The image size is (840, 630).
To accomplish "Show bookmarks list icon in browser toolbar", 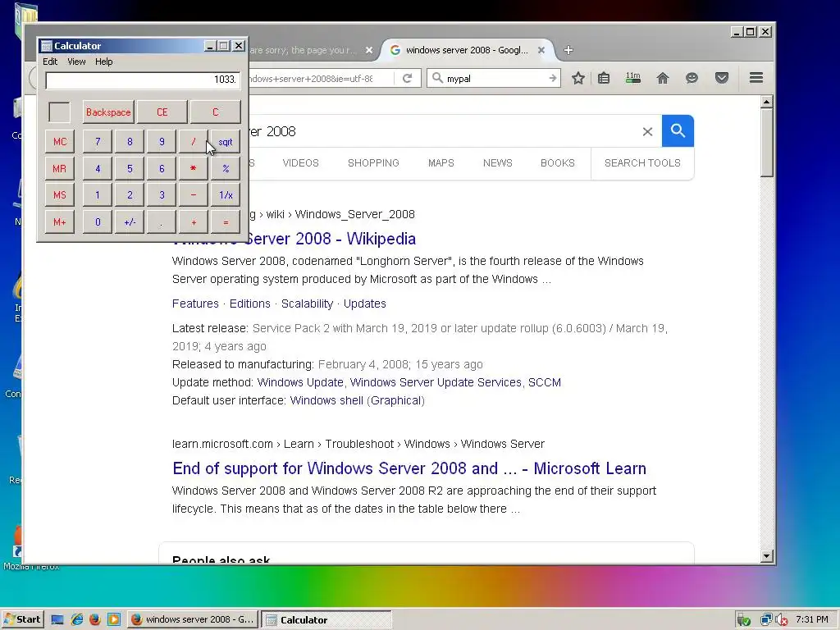I will (x=604, y=78).
